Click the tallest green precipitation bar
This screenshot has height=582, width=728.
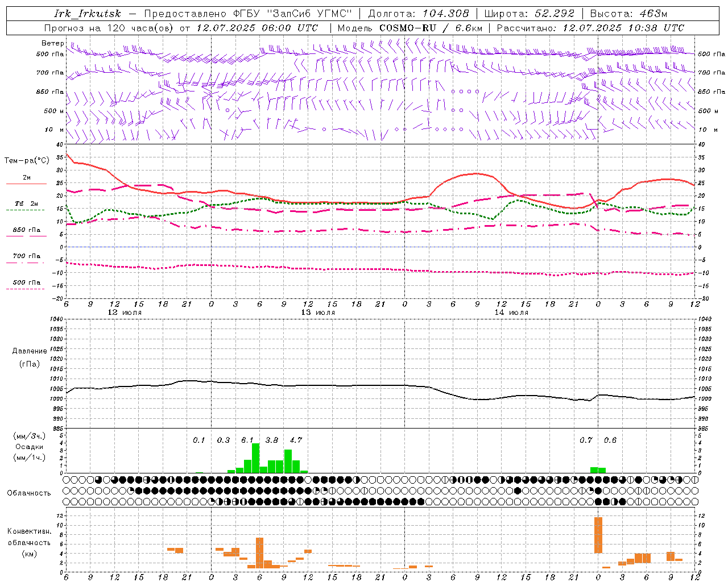click(255, 458)
